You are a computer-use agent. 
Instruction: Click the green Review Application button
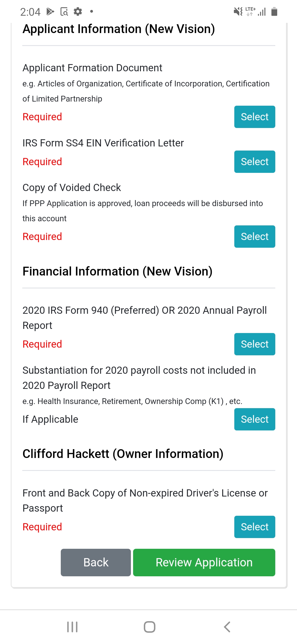click(204, 562)
